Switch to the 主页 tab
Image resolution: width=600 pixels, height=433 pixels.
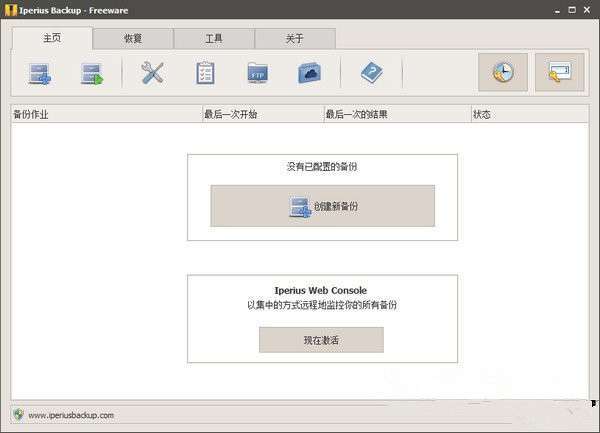coord(52,38)
